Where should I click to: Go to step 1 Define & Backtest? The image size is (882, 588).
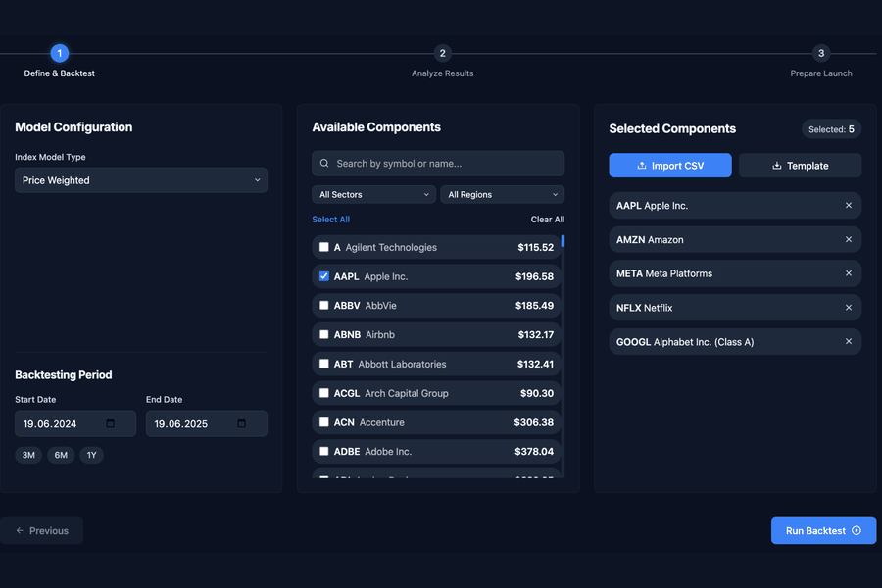(x=59, y=54)
